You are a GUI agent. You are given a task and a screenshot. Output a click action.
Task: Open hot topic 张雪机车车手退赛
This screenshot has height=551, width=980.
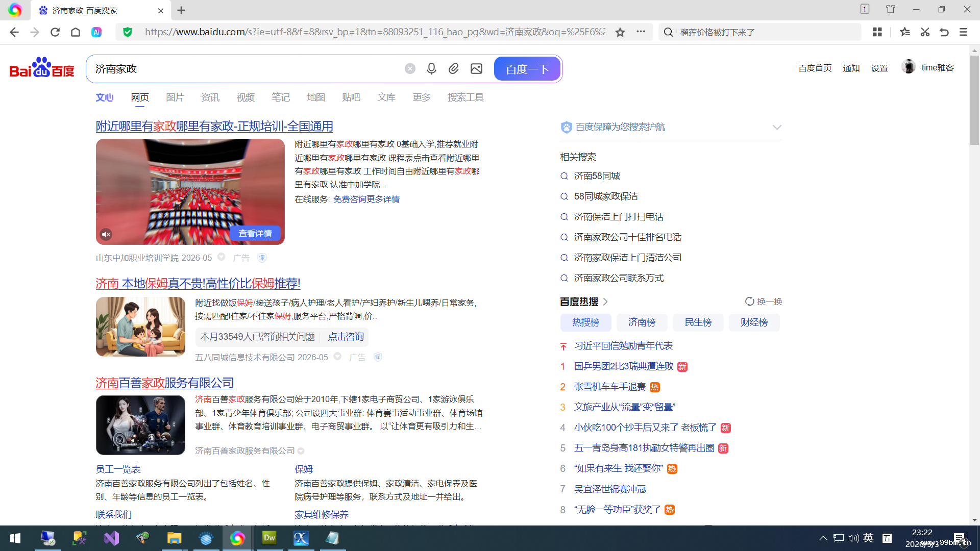point(610,387)
